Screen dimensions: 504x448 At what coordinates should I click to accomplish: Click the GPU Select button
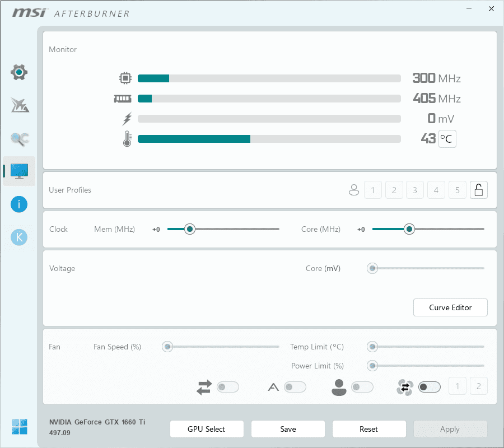click(x=207, y=429)
